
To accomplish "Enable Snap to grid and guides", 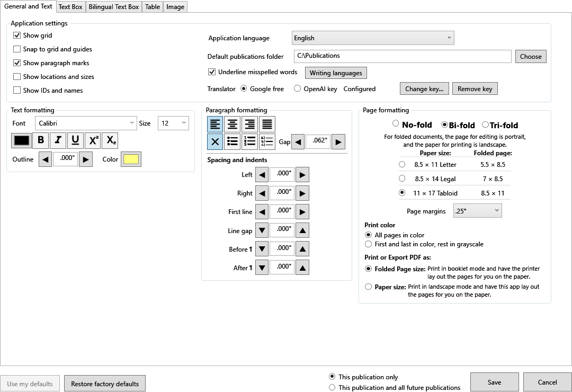I will (17, 49).
